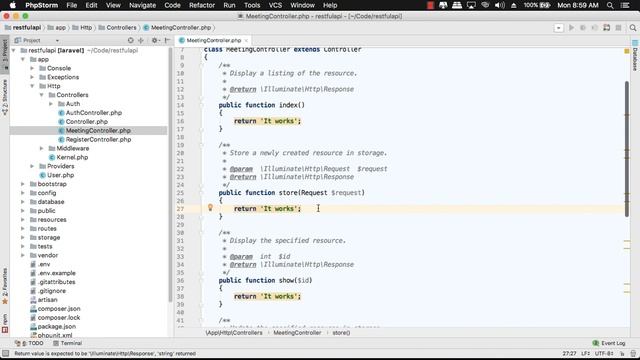Open the Terminal tool window
Screen dimensions: 640x360
click(x=67, y=343)
